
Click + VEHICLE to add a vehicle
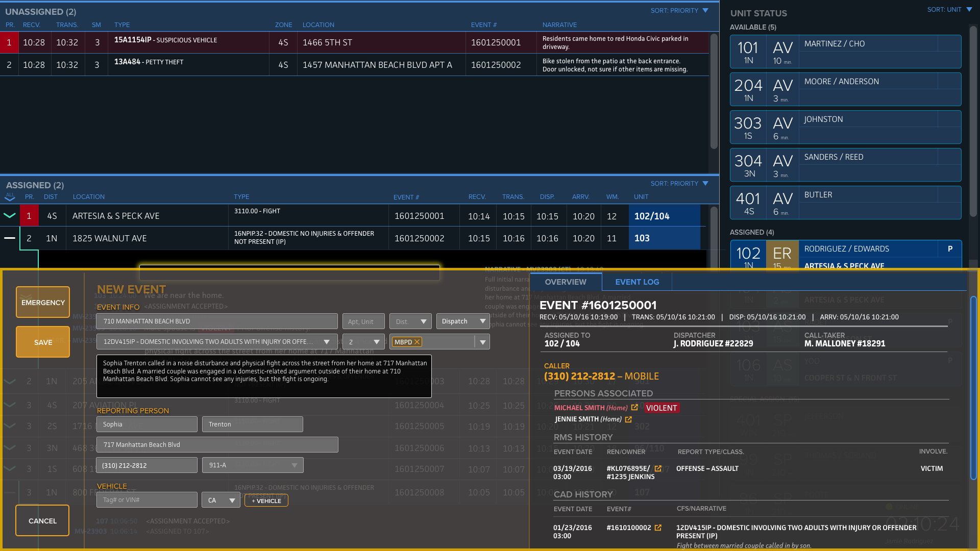(266, 500)
